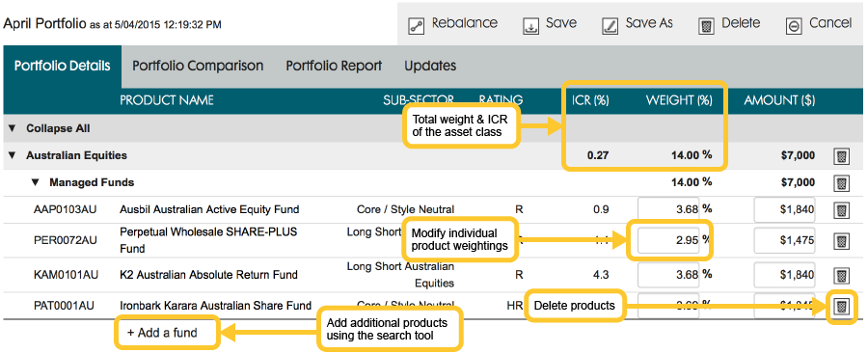Click the Rebalance link icon
This screenshot has height=353, width=868.
(x=416, y=26)
